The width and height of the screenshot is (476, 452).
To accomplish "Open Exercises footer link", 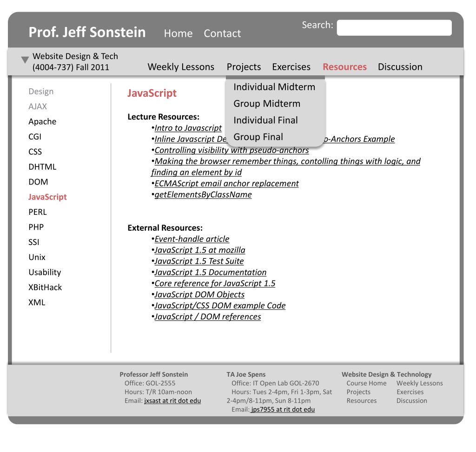I will pos(410,392).
